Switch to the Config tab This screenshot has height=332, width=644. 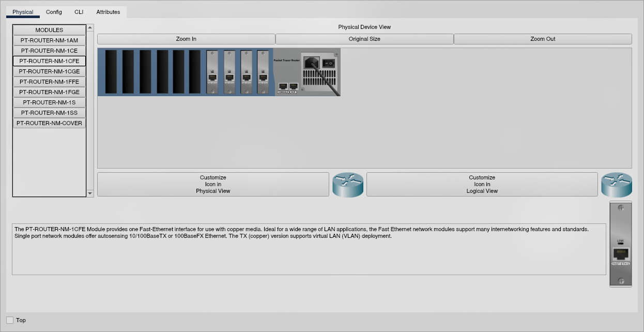[54, 12]
